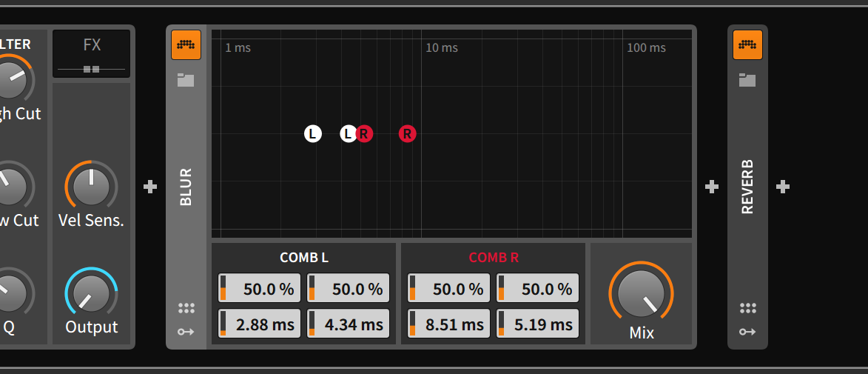Click the 8.51 ms delay field

449,324
